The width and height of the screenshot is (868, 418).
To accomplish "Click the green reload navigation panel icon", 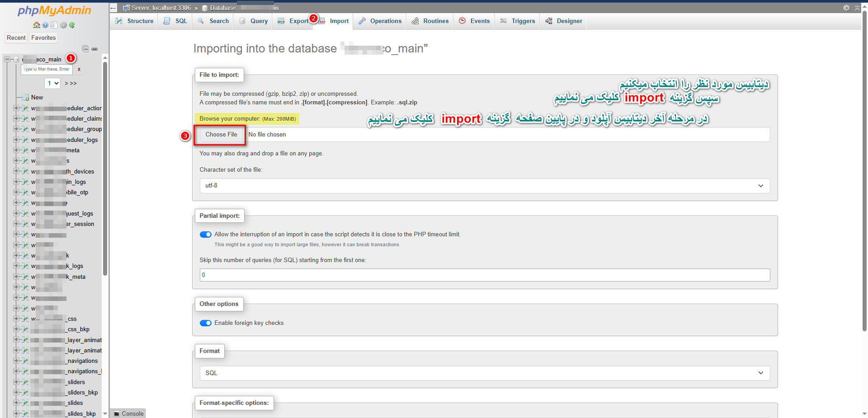I will tap(72, 25).
